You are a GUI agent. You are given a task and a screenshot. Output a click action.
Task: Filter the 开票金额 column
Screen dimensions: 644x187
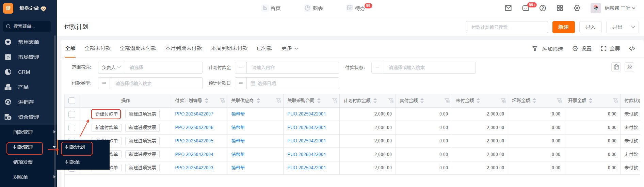[x=615, y=100]
